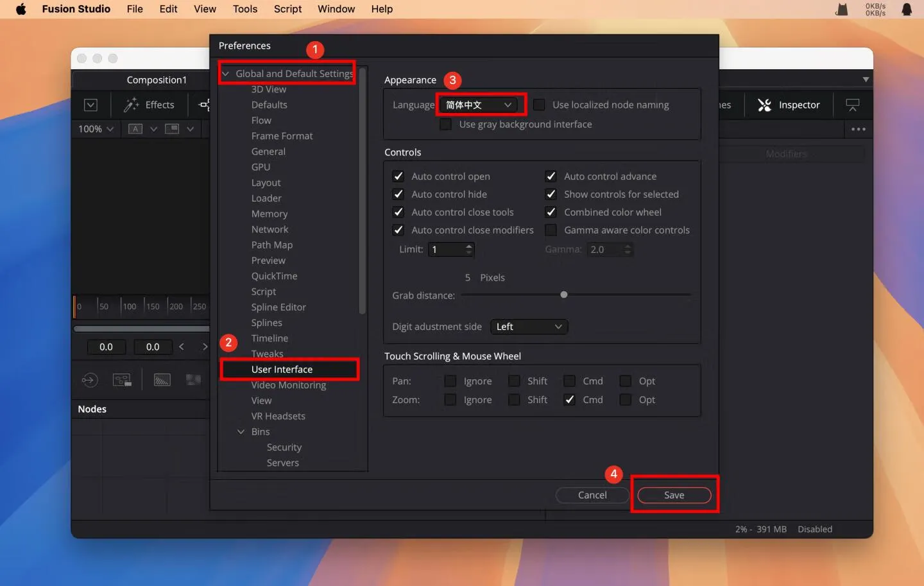Click the monitor layout icon right of Inspector
This screenshot has width=924, height=586.
[x=852, y=105]
